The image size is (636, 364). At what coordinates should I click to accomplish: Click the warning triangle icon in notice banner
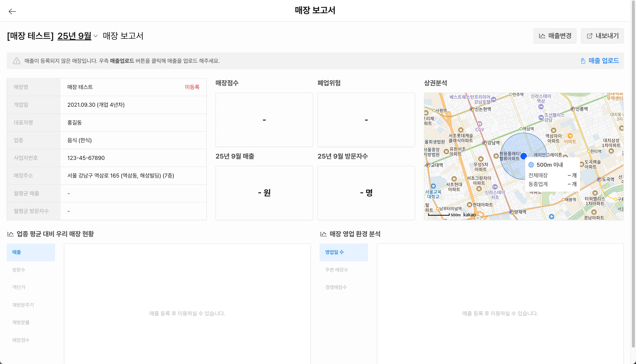[17, 61]
